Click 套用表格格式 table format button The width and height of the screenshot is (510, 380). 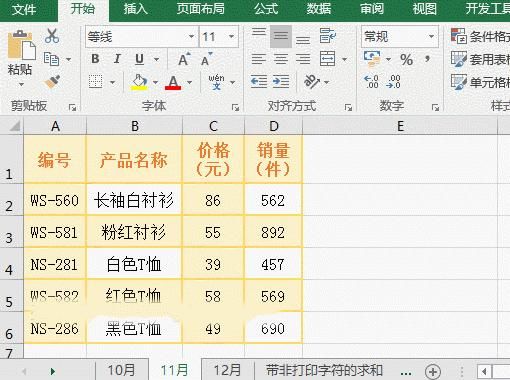coord(480,59)
